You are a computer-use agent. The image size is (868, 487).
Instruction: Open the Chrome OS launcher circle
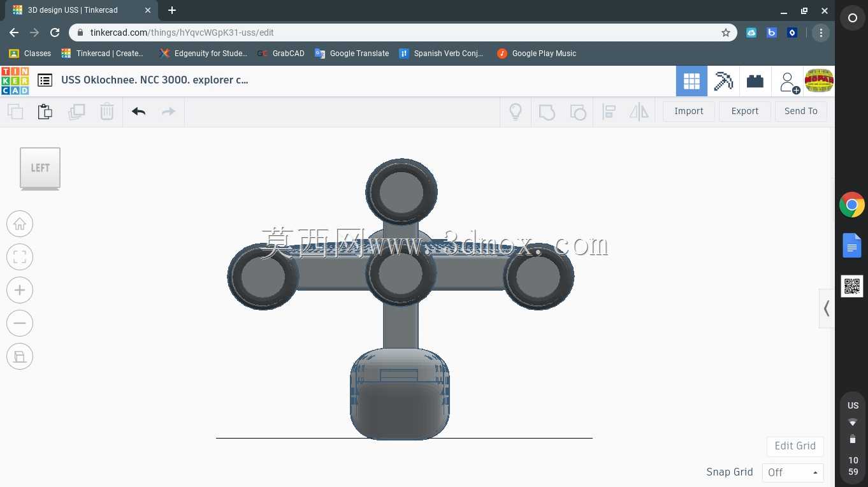click(x=852, y=18)
